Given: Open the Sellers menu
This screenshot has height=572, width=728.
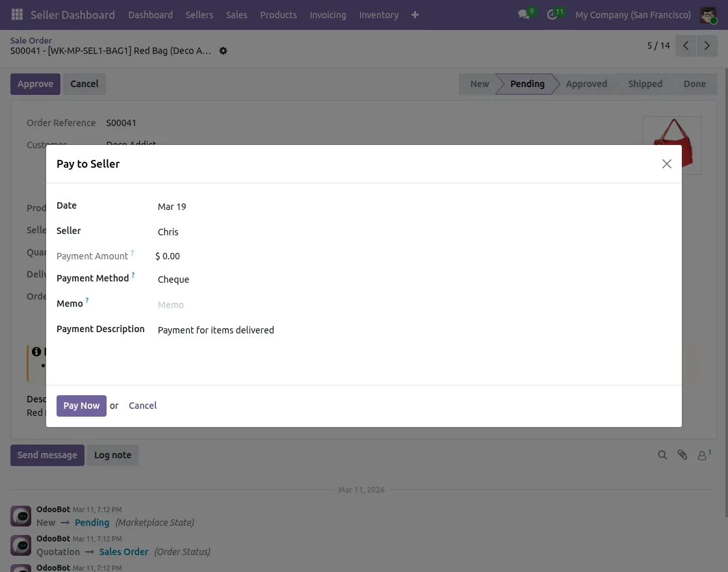Looking at the screenshot, I should point(199,15).
